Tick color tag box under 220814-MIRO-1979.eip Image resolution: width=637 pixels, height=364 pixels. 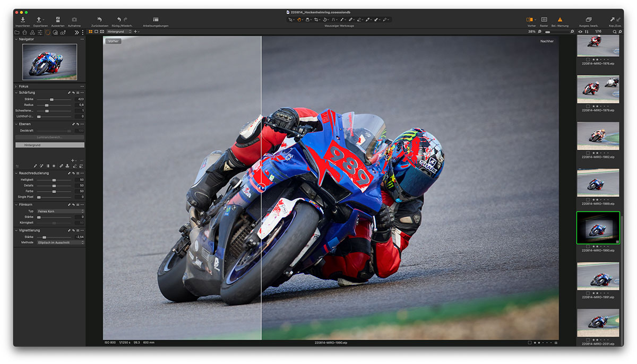[588, 107]
